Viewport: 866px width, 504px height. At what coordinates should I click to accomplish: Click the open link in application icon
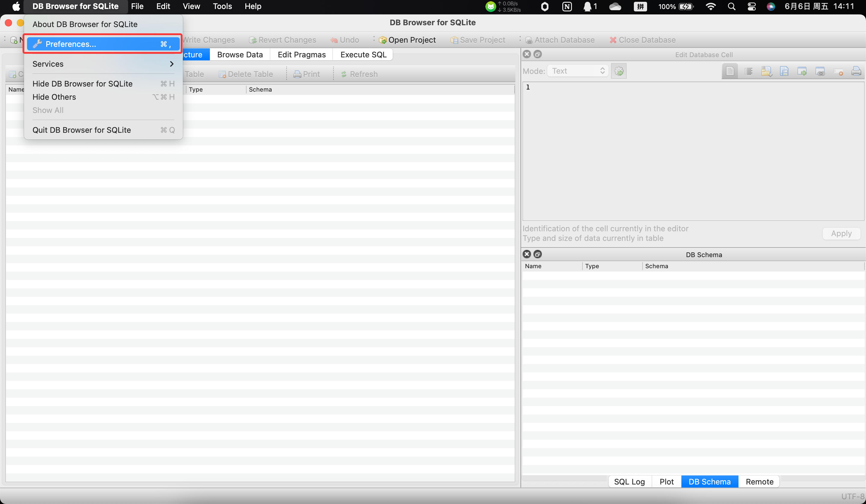point(820,71)
